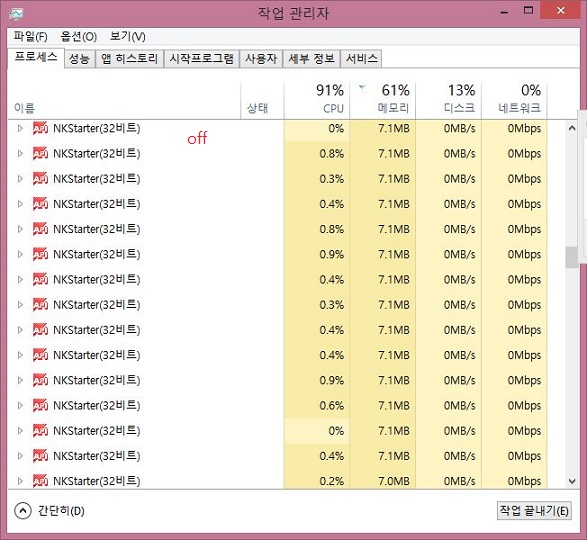Close the 작업 관리자 window
Screen dimensions: 587x540
(x=560, y=10)
